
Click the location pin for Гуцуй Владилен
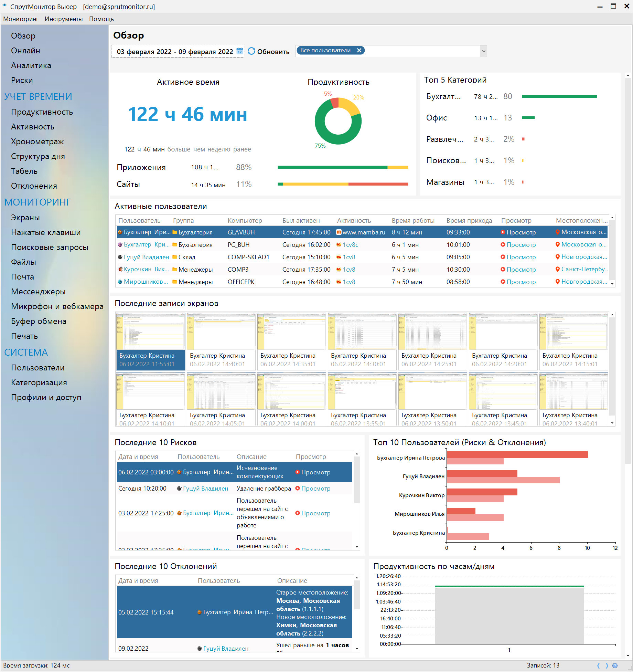tap(557, 257)
